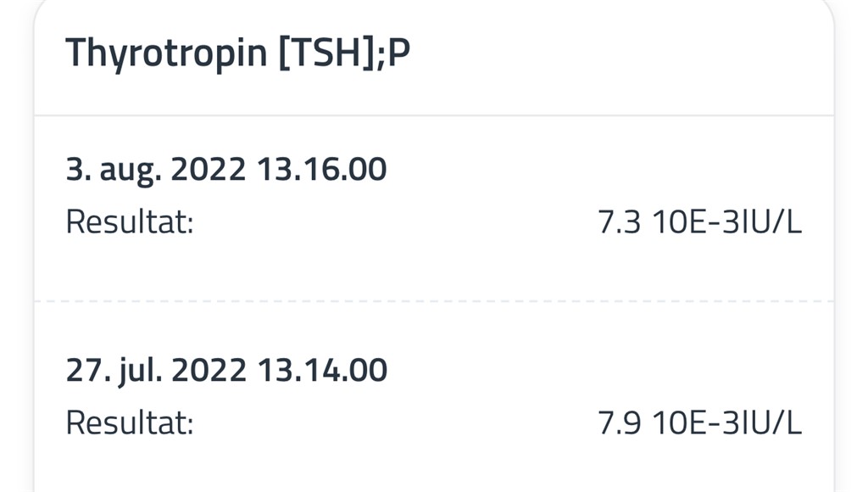
Task: Open the 3. aug. 2022 result entry
Action: pyautogui.click(x=225, y=170)
